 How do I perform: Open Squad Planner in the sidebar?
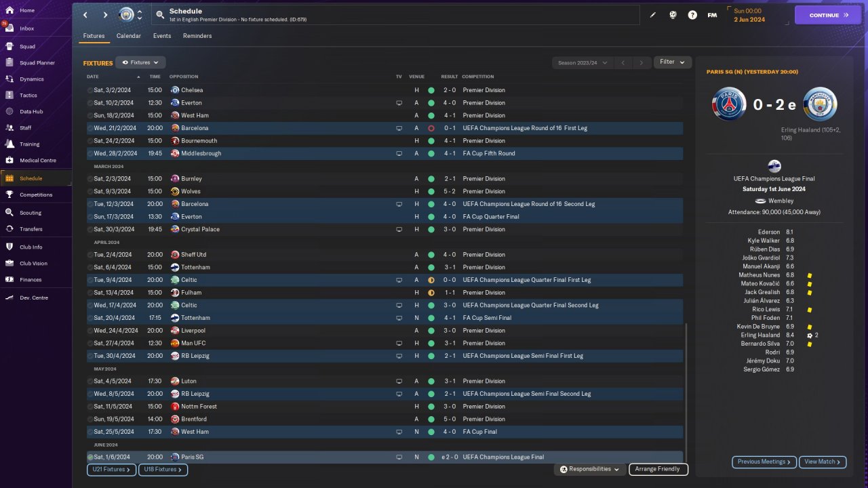pos(37,63)
